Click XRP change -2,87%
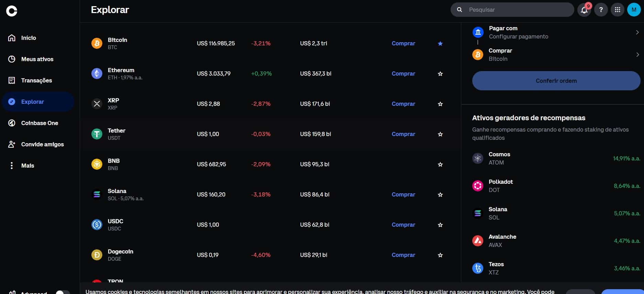 (x=261, y=104)
